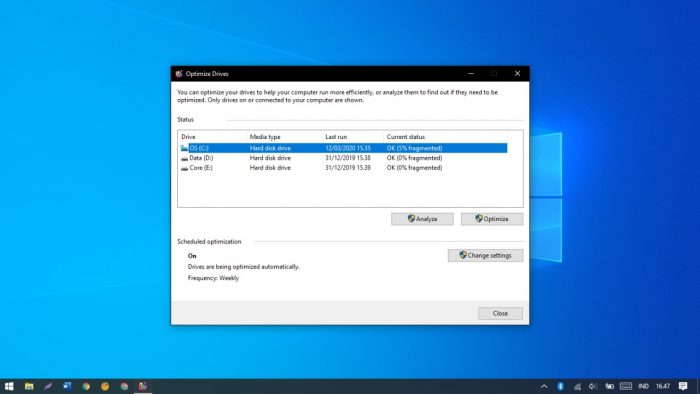Click the 16.47 taskbar clock
Viewport: 700px width, 394px height.
(x=663, y=386)
